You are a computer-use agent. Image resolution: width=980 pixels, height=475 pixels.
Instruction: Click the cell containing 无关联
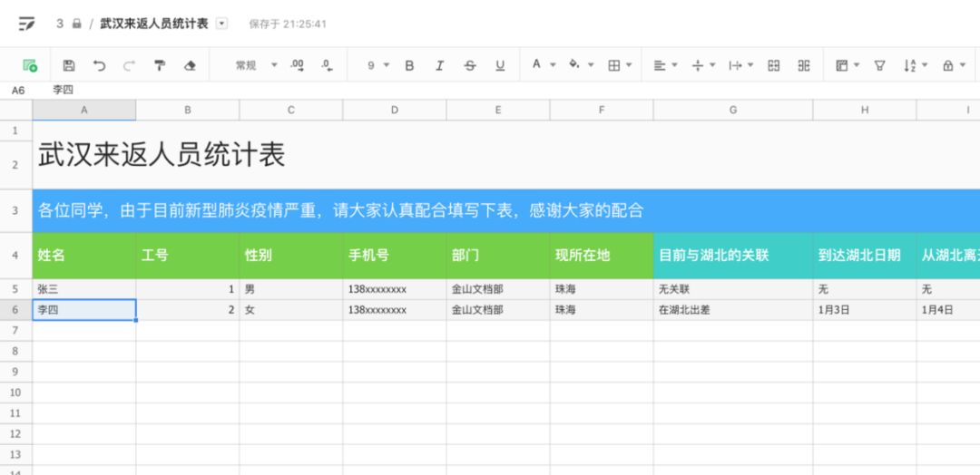pos(733,289)
